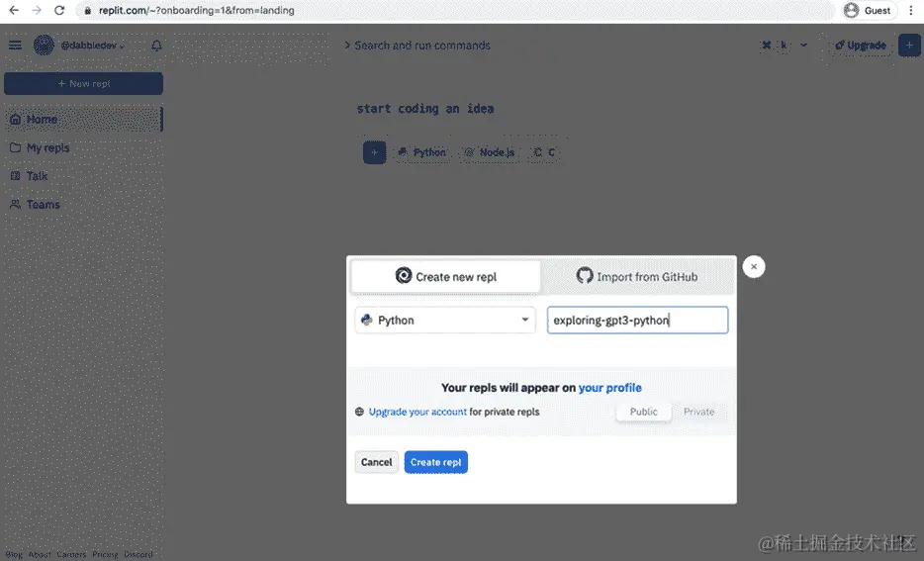Click the Create repl button
The height and width of the screenshot is (561, 924).
pos(436,462)
